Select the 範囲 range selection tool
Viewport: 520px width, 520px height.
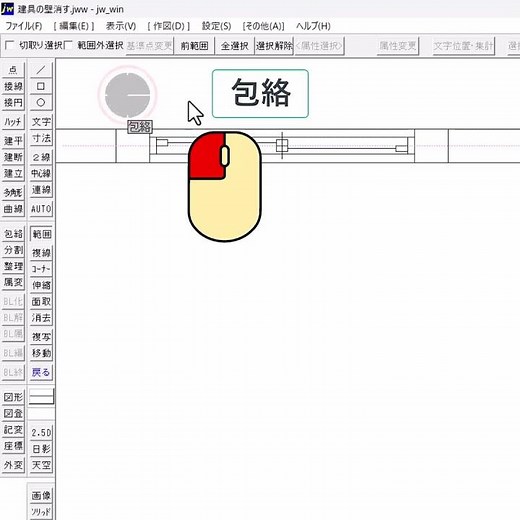click(41, 234)
